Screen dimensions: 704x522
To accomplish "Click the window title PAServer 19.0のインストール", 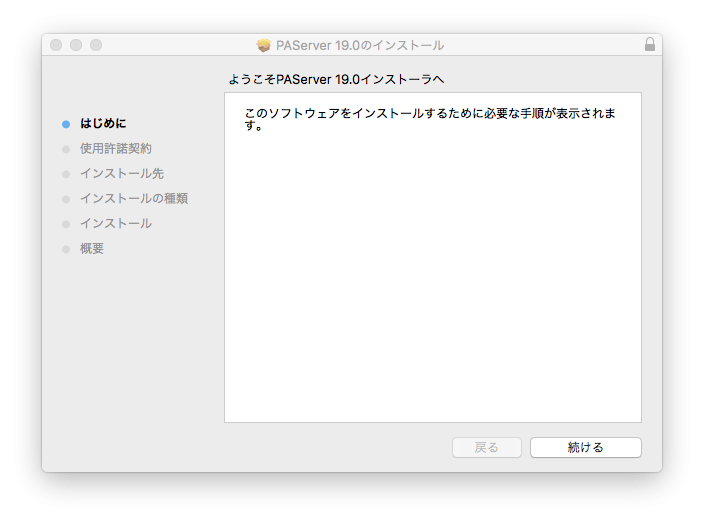I will [x=360, y=45].
